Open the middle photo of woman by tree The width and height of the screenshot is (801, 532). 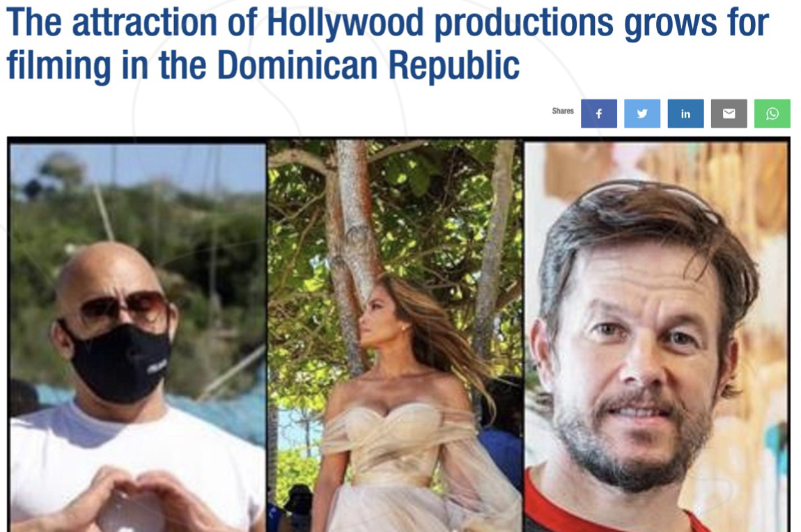[396, 337]
